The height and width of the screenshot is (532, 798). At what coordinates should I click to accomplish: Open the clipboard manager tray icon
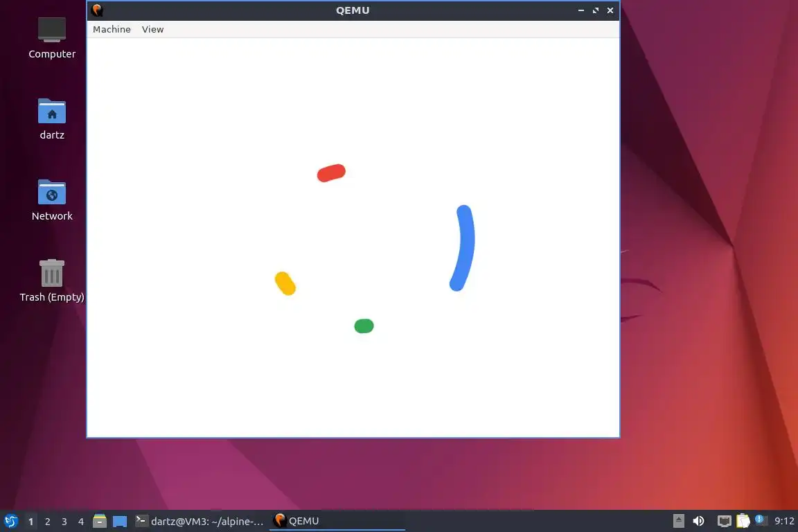click(x=743, y=521)
